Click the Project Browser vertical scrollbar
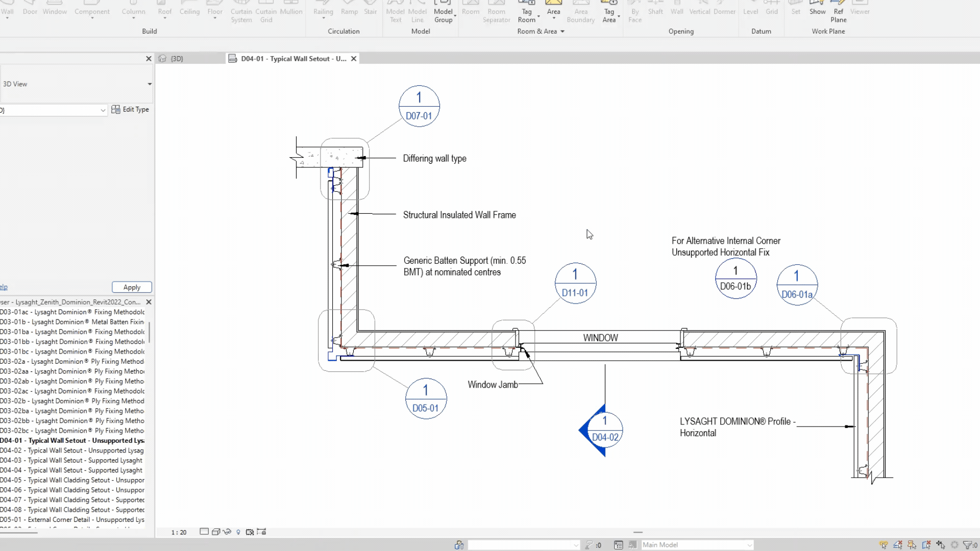Screen dimensions: 980x551 click(x=150, y=333)
